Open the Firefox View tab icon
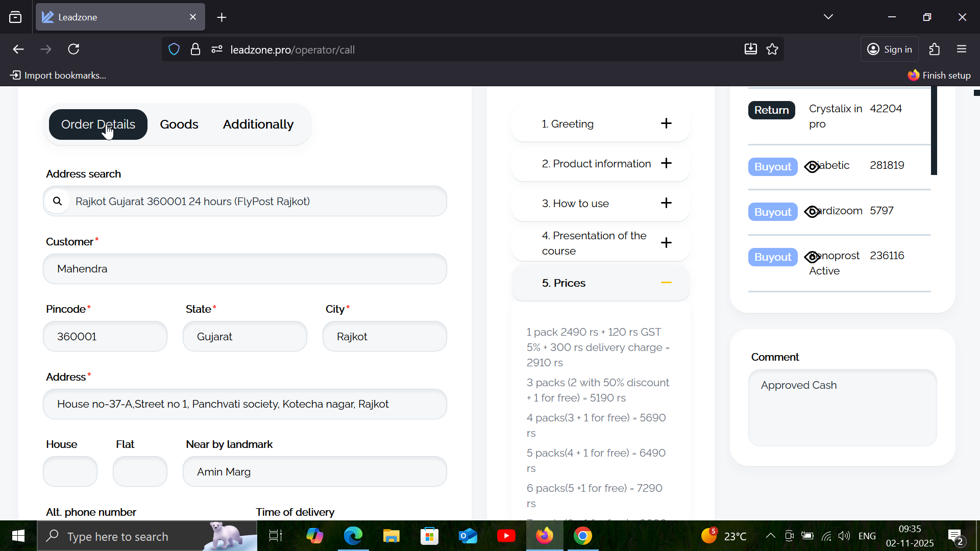The image size is (980, 551). [x=15, y=17]
